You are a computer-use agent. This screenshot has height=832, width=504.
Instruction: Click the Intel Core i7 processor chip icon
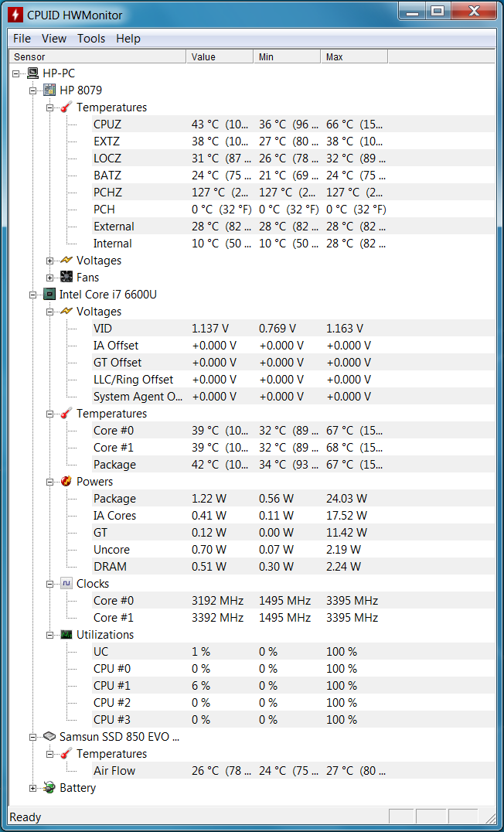[x=50, y=295]
